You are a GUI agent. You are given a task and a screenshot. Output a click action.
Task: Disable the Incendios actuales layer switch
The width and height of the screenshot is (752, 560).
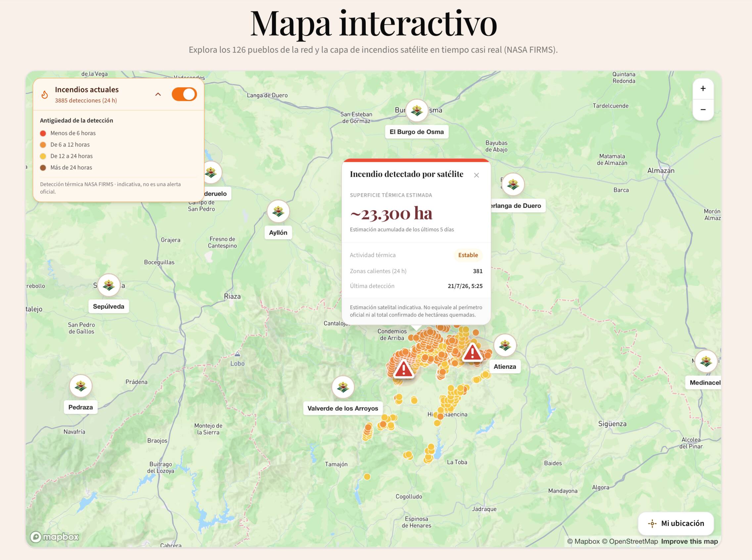(x=184, y=94)
